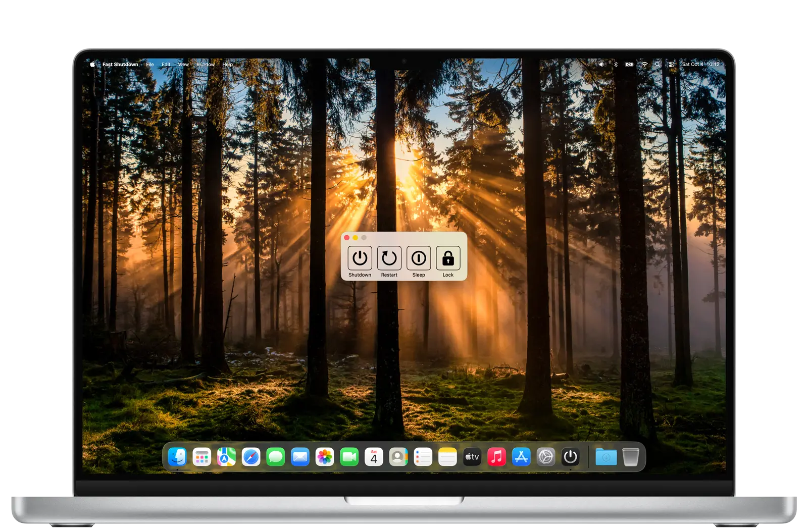
Task: Open Fast Shutdown from the Dock
Action: point(570,457)
